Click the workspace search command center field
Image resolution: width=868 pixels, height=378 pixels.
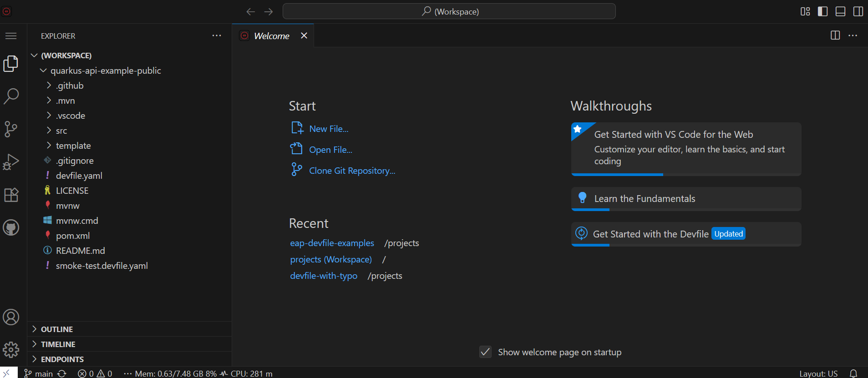(x=449, y=11)
